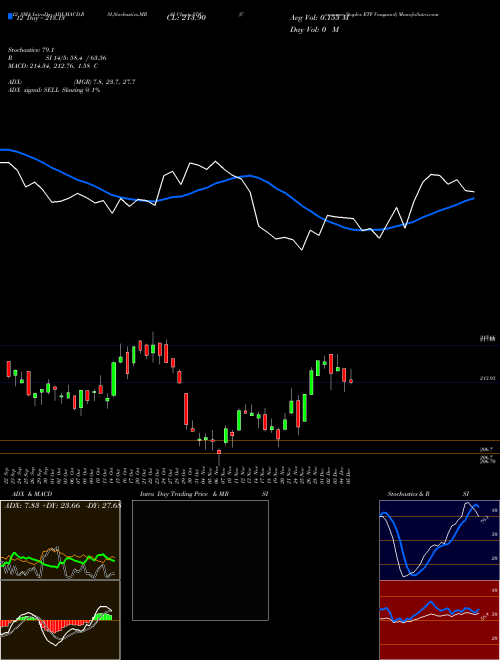Click the 'Day Vol: 0 M' text
The height and width of the screenshot is (660, 500).
314,30
